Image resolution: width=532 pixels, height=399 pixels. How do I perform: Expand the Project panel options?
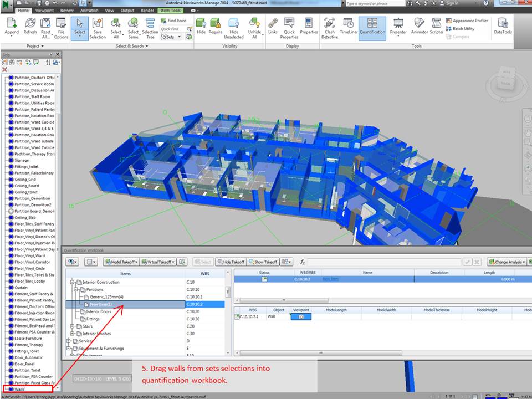35,46
